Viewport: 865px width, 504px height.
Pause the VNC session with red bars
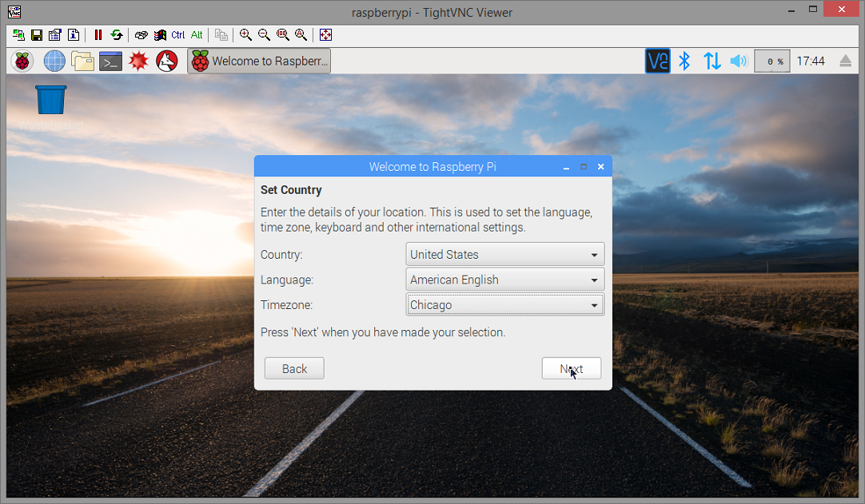click(98, 35)
